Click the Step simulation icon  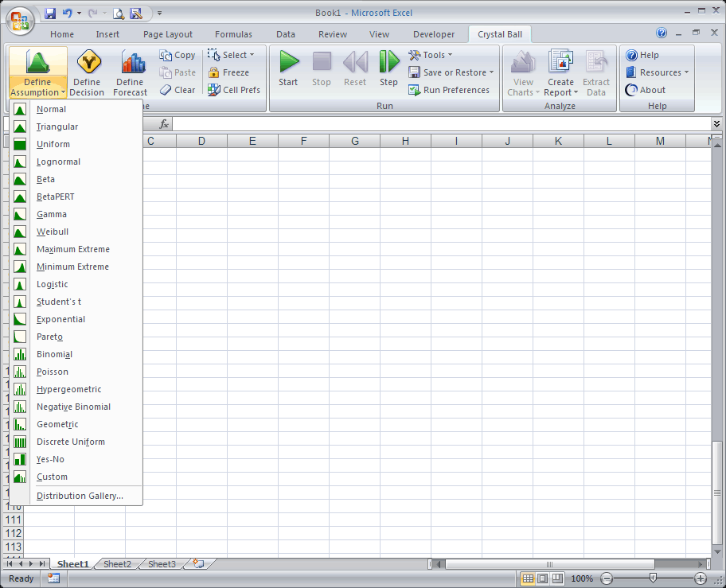pyautogui.click(x=389, y=61)
